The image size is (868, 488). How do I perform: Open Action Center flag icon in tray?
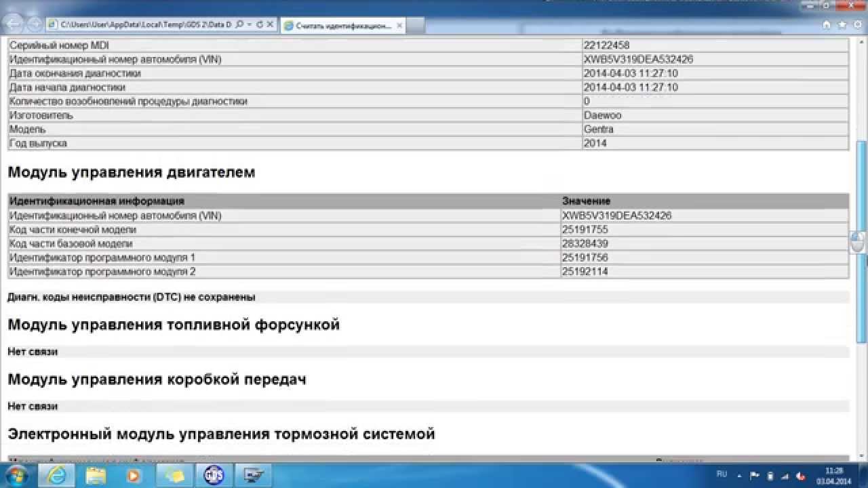[x=756, y=475]
